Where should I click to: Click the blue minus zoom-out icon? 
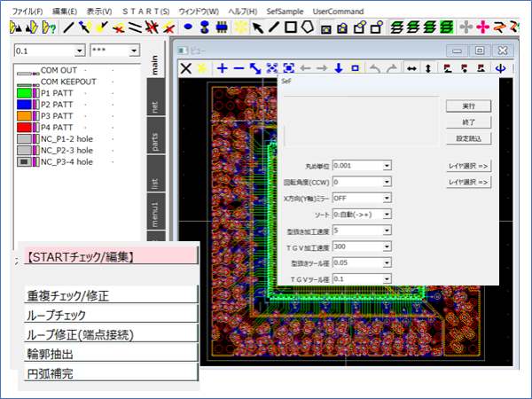(239, 68)
